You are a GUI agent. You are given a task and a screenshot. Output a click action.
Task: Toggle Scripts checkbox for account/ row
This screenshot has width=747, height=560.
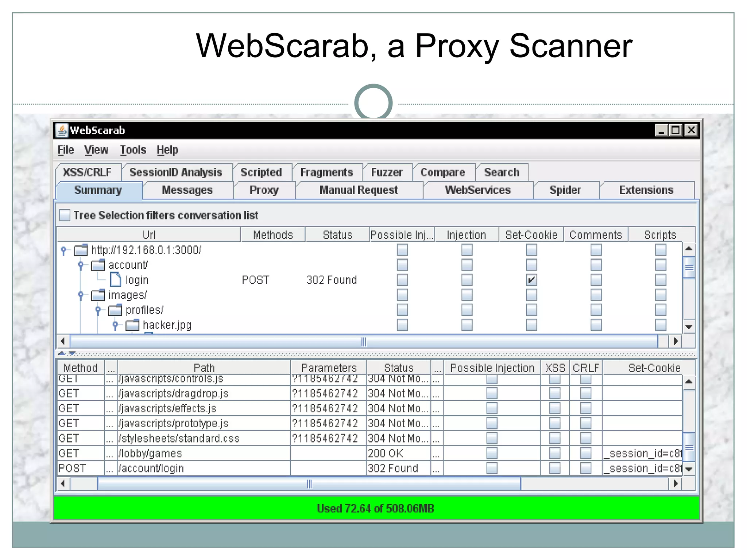point(661,265)
